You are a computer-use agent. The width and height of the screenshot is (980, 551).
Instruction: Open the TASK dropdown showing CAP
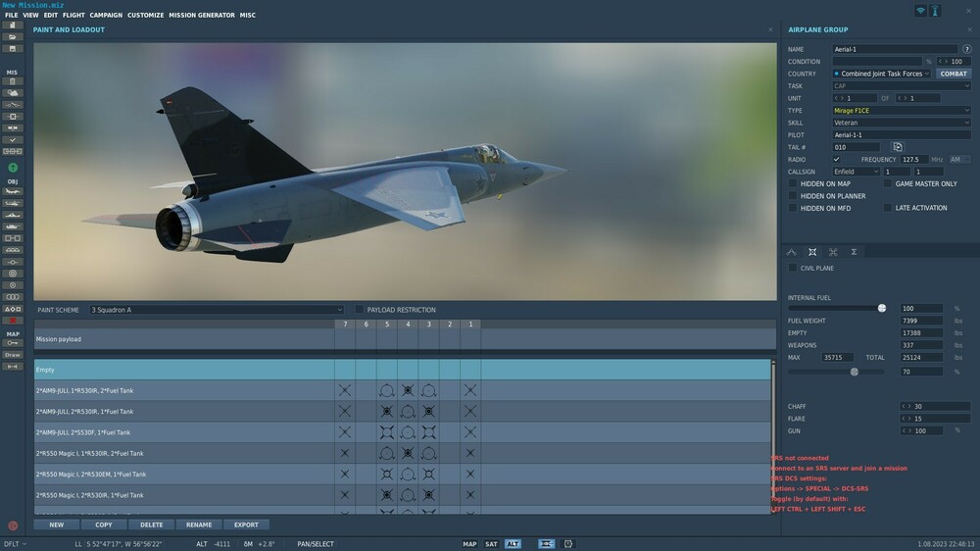[902, 85]
